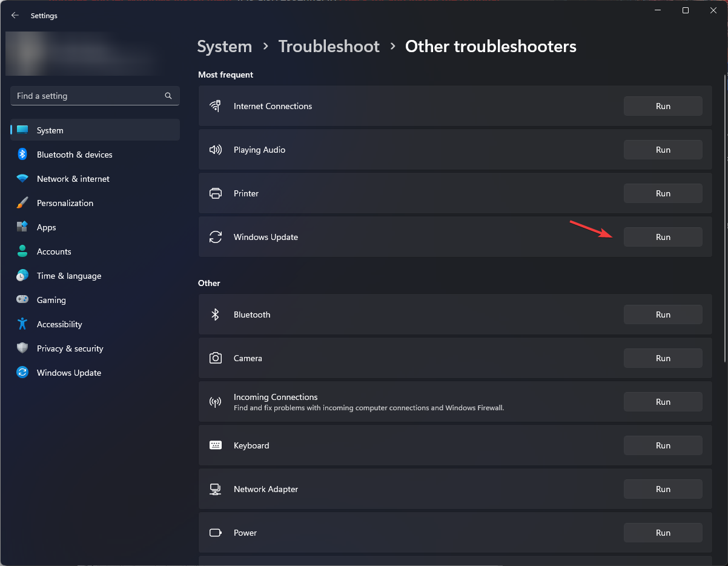Select the Windows Update sync icon in the sidebar

pyautogui.click(x=22, y=373)
